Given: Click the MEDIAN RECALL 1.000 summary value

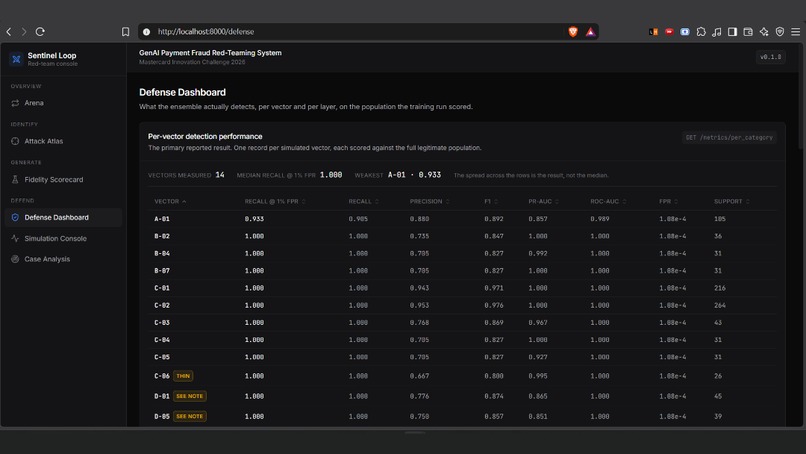Looking at the screenshot, I should (x=331, y=175).
